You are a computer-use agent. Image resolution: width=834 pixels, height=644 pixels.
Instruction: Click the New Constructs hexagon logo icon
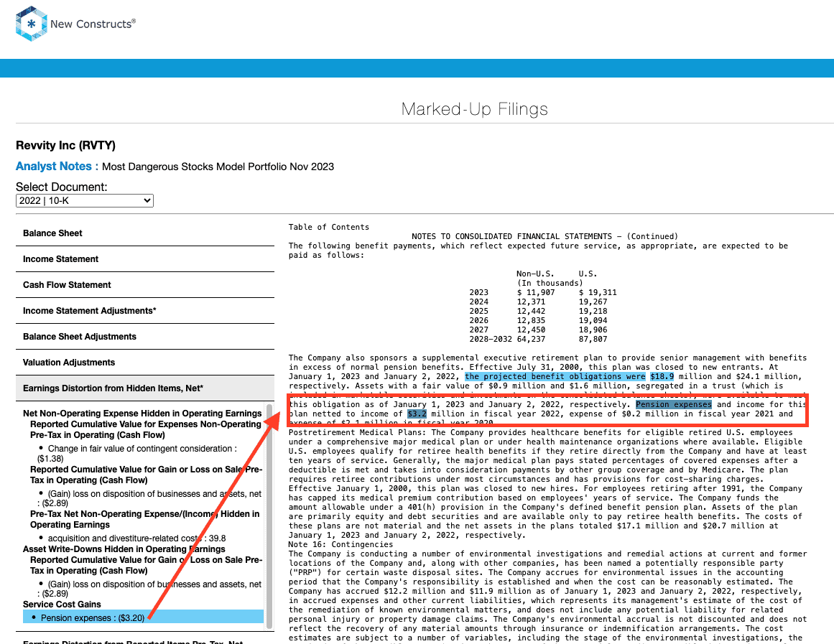[32, 24]
